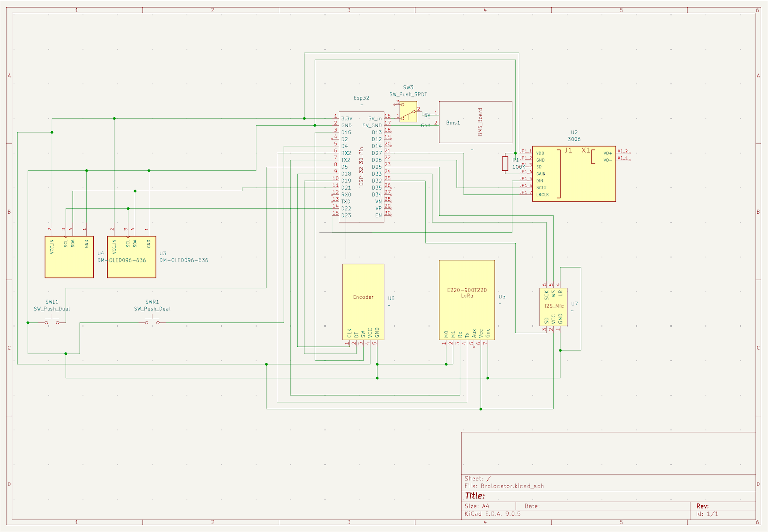The width and height of the screenshot is (768, 532).
Task: Click the R1 100K resistor symbol
Action: pyautogui.click(x=505, y=164)
